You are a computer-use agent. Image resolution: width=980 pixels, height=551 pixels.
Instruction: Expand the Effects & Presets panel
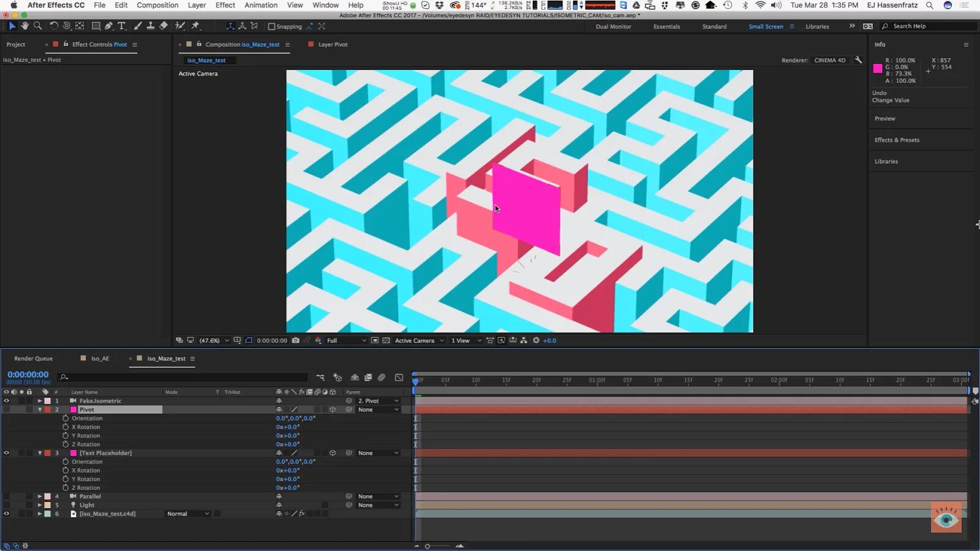pos(897,140)
